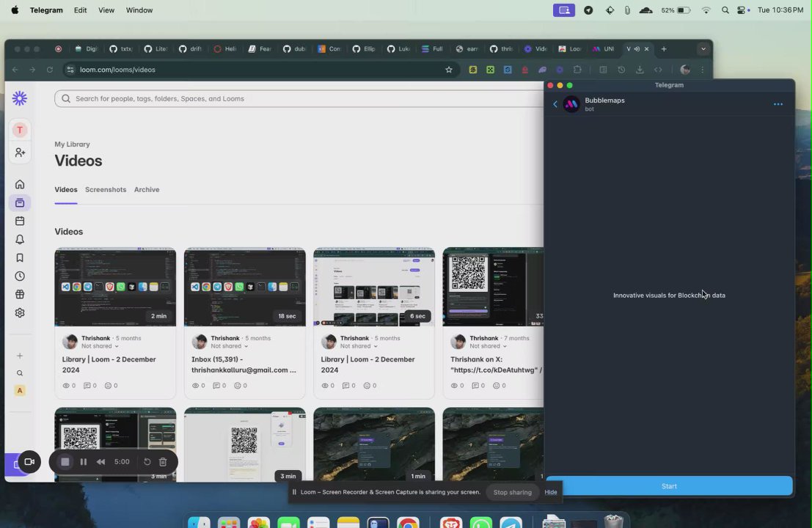Mute the active Chrome tab audio icon
This screenshot has height=528, width=812.
point(637,49)
